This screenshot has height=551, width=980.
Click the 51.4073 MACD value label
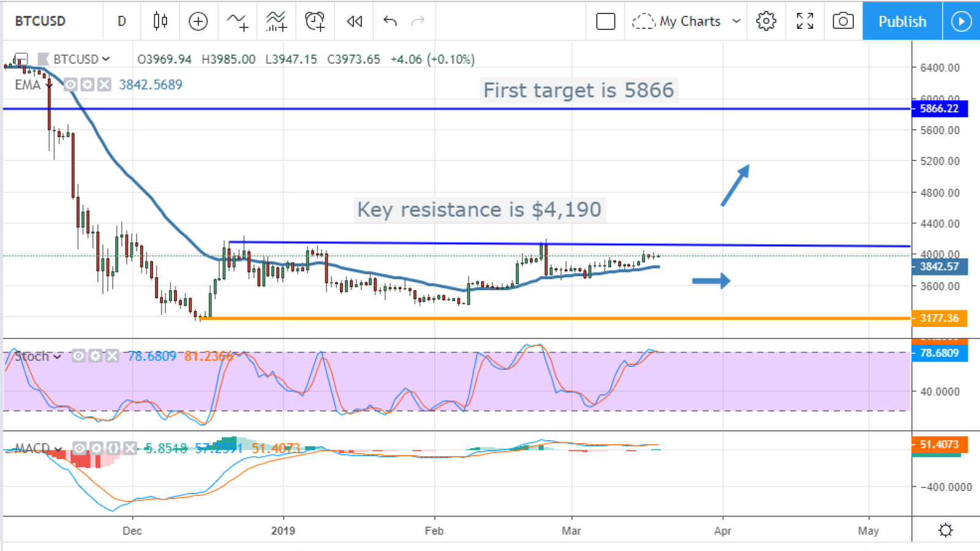tap(940, 444)
